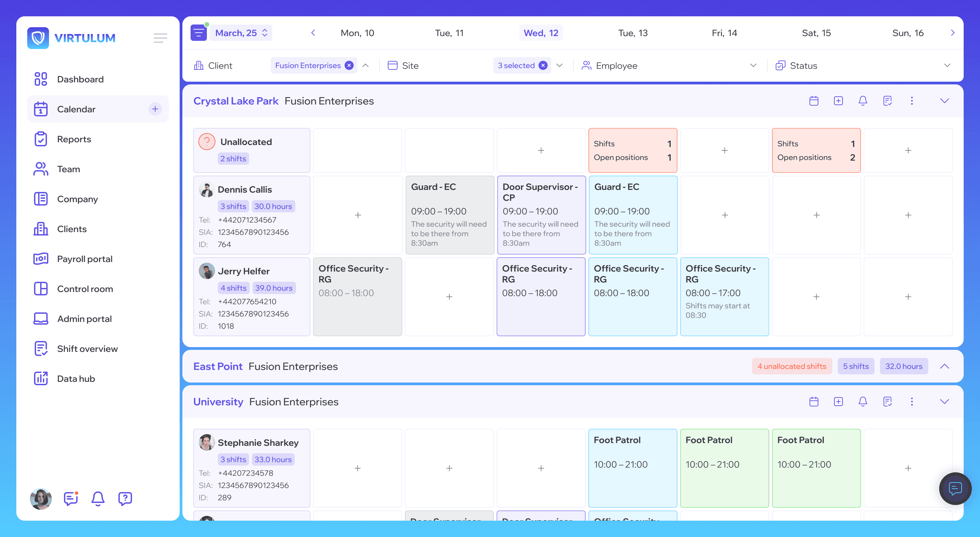Remove the Fusion Enterprises client filter

tap(349, 65)
